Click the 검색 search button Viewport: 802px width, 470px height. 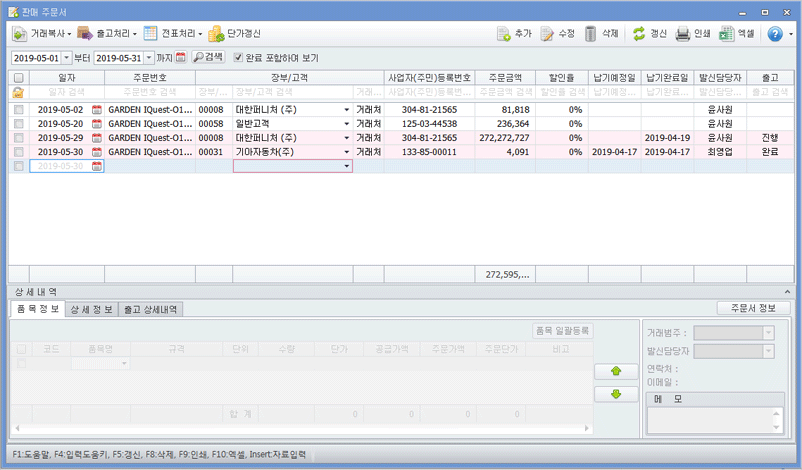(x=208, y=58)
